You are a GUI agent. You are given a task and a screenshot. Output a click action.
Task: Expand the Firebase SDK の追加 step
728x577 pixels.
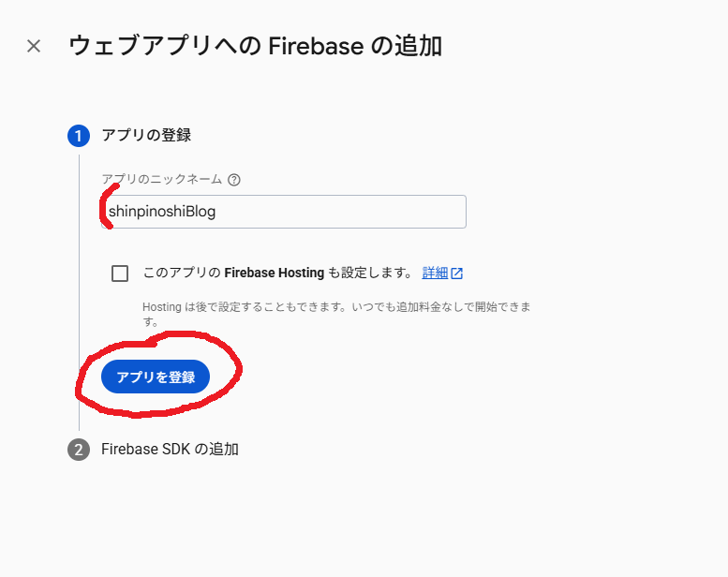170,450
